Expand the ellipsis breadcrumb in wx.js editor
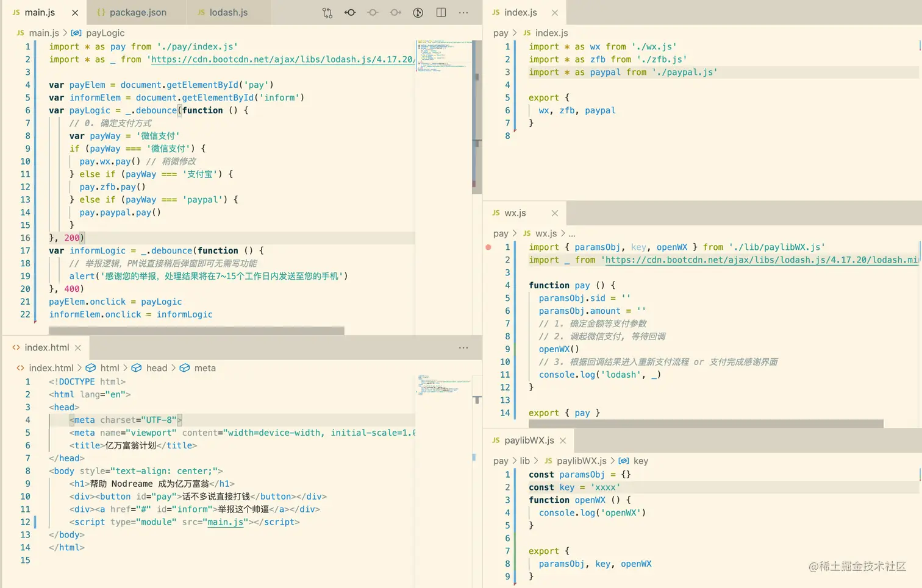 pyautogui.click(x=572, y=233)
